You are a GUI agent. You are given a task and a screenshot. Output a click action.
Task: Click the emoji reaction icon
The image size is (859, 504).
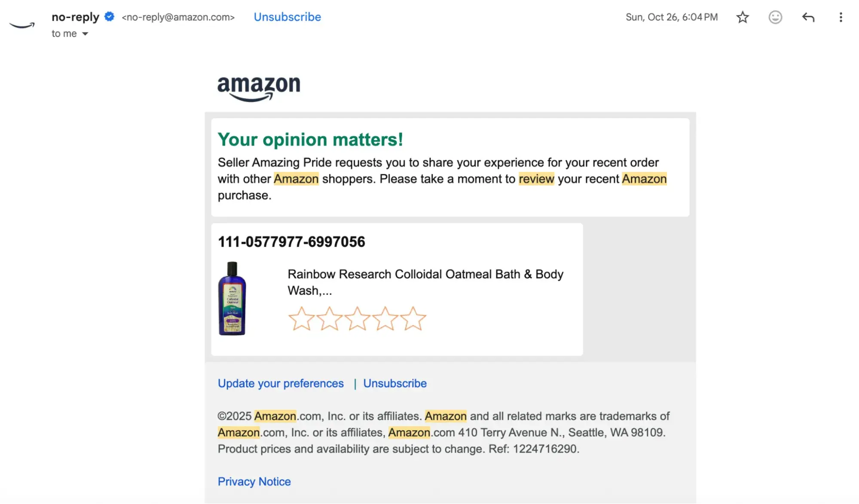pyautogui.click(x=775, y=17)
